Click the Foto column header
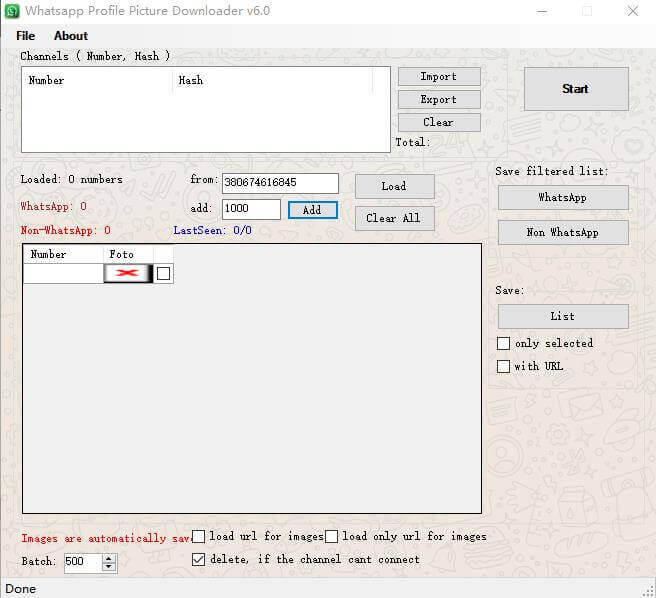Viewport: 656px width, 598px height. tap(128, 254)
